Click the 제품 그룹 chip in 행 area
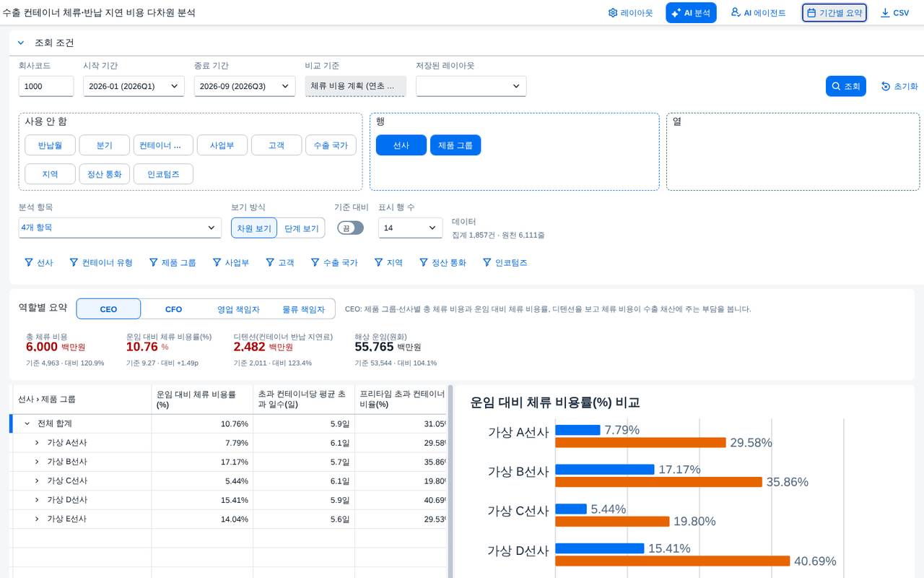 coord(456,145)
